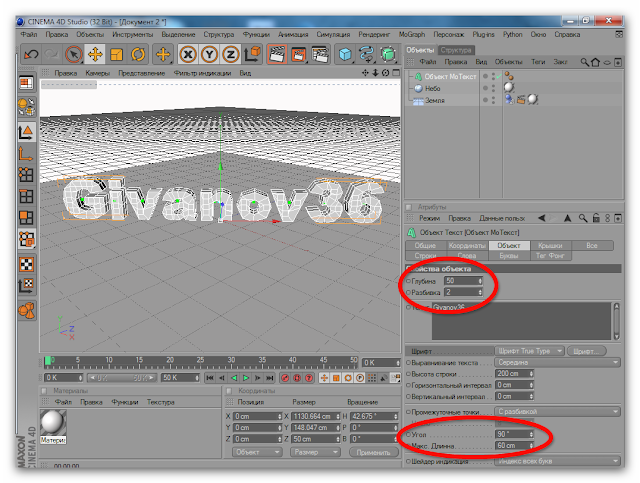Open the Файл menu
The height and width of the screenshot is (483, 640).
[x=29, y=35]
